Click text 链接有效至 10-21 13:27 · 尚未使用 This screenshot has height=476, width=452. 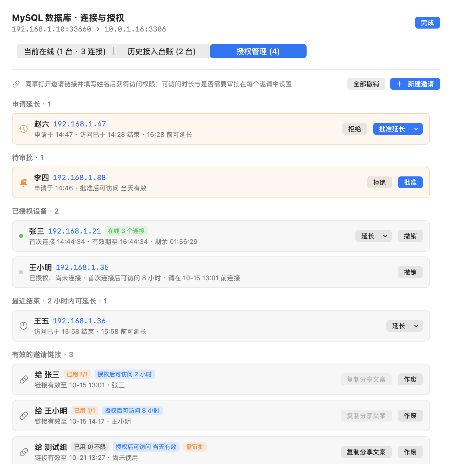86,458
